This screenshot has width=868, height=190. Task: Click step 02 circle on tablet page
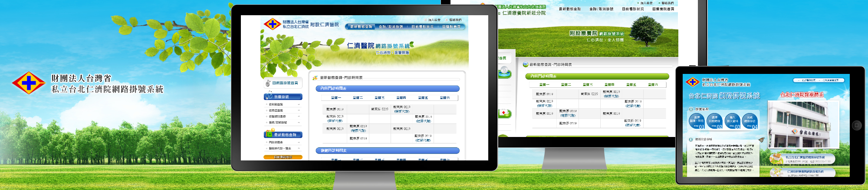pos(714,121)
